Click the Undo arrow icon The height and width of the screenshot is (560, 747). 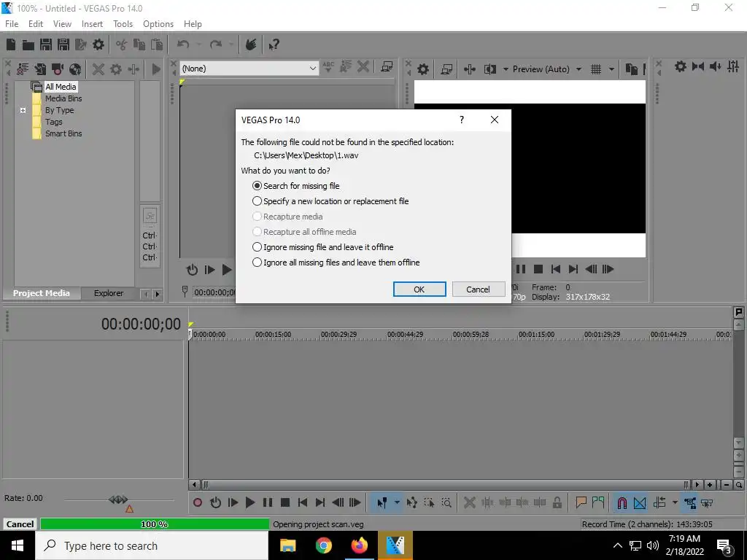pyautogui.click(x=183, y=44)
